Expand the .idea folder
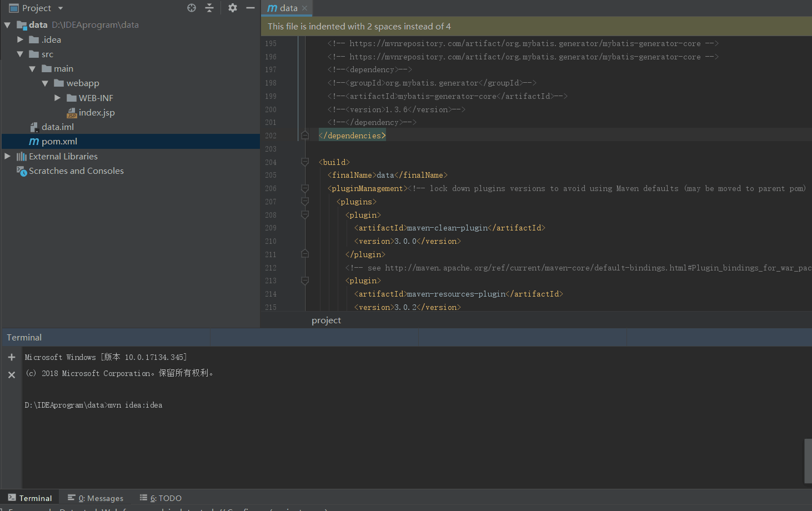 (20, 39)
